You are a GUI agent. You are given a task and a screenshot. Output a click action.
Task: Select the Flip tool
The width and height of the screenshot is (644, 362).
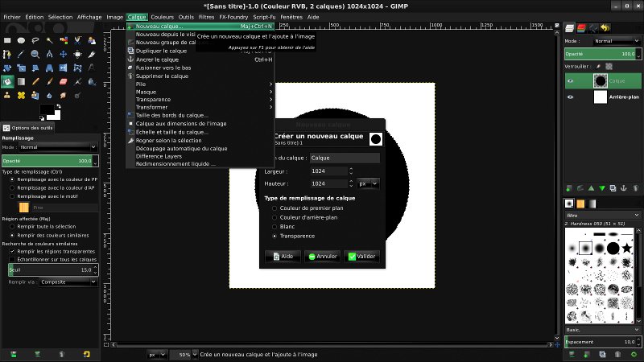coord(64,68)
